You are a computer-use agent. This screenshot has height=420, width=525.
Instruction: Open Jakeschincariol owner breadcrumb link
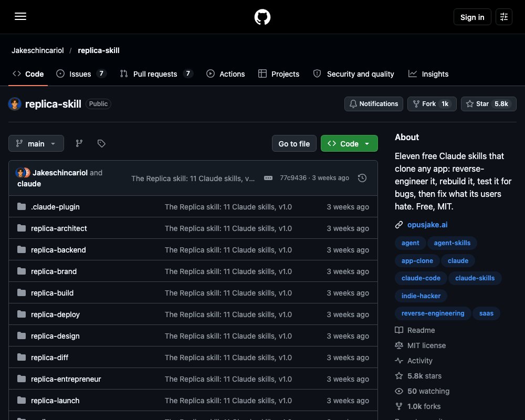tap(37, 50)
